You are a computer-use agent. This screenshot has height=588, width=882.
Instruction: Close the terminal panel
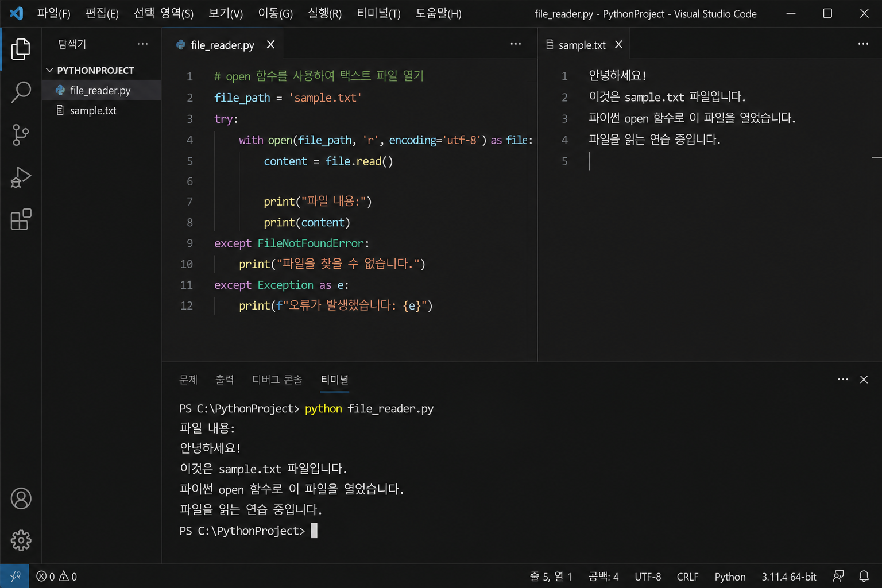(x=864, y=379)
